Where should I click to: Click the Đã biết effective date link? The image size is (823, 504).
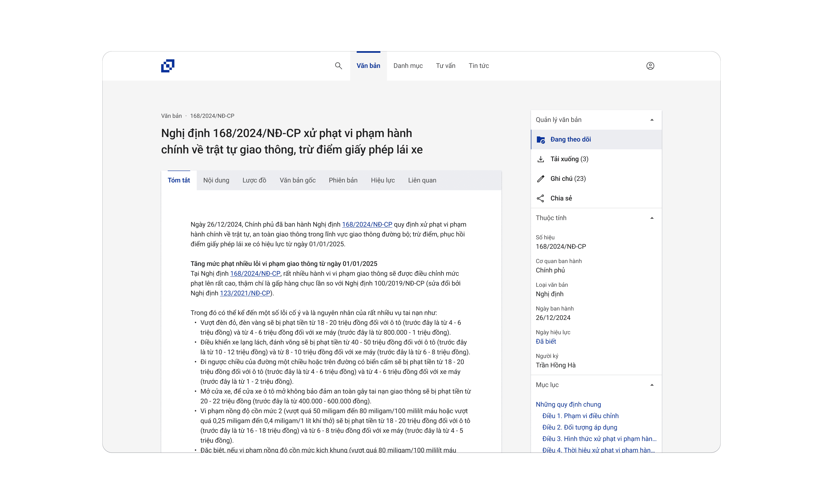[546, 341]
